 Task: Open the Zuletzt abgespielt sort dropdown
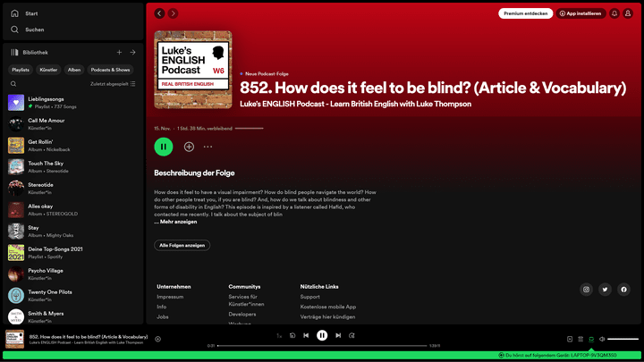[x=113, y=84]
